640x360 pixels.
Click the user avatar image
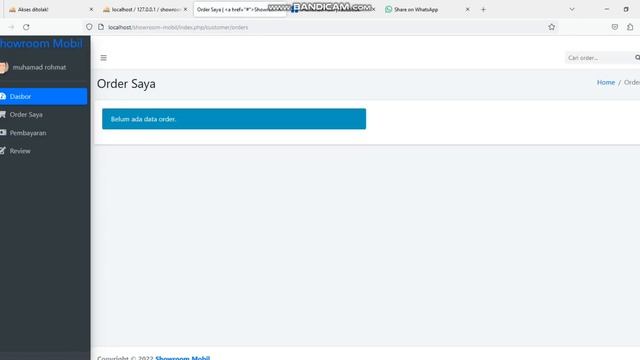pyautogui.click(x=4, y=67)
